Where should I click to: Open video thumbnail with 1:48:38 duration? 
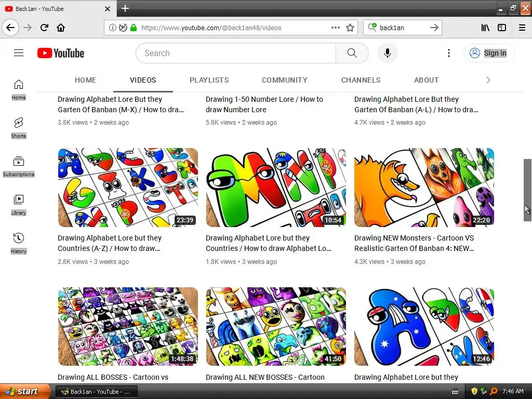(x=128, y=326)
